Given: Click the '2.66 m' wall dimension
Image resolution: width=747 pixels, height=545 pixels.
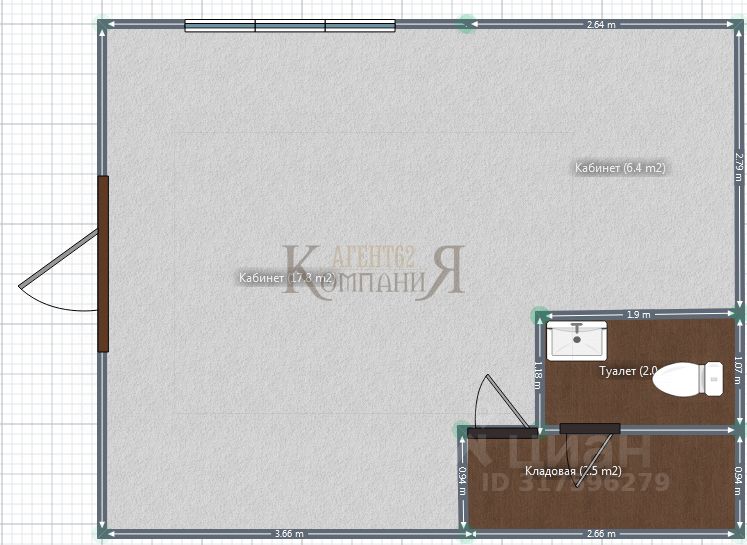Looking at the screenshot, I should click(x=601, y=534).
